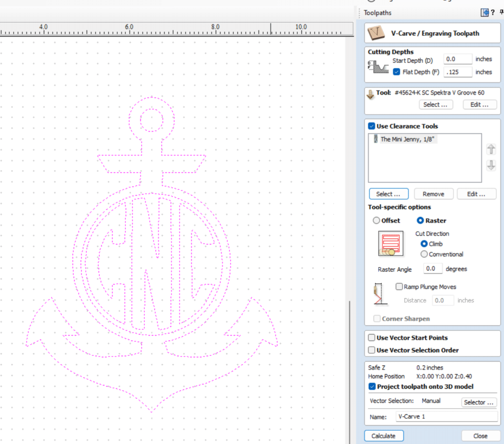Screen dimensions: 504x444
Task: Move clearance tool down with arrow
Action: click(491, 165)
